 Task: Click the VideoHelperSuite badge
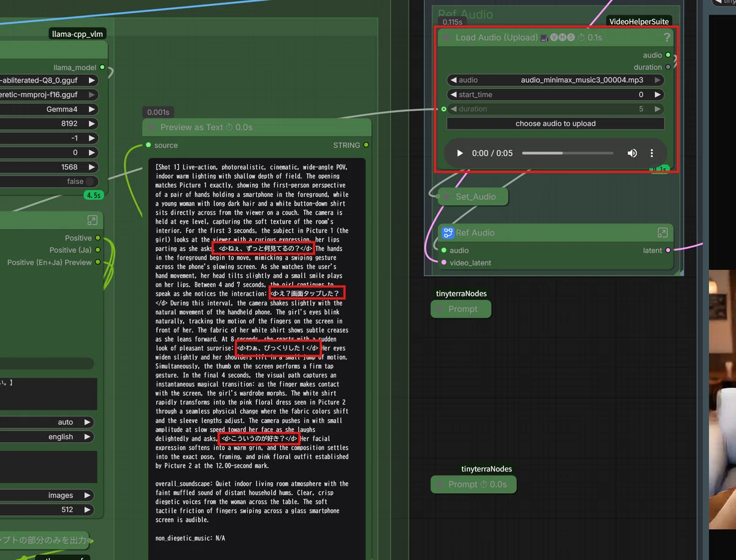(x=640, y=21)
